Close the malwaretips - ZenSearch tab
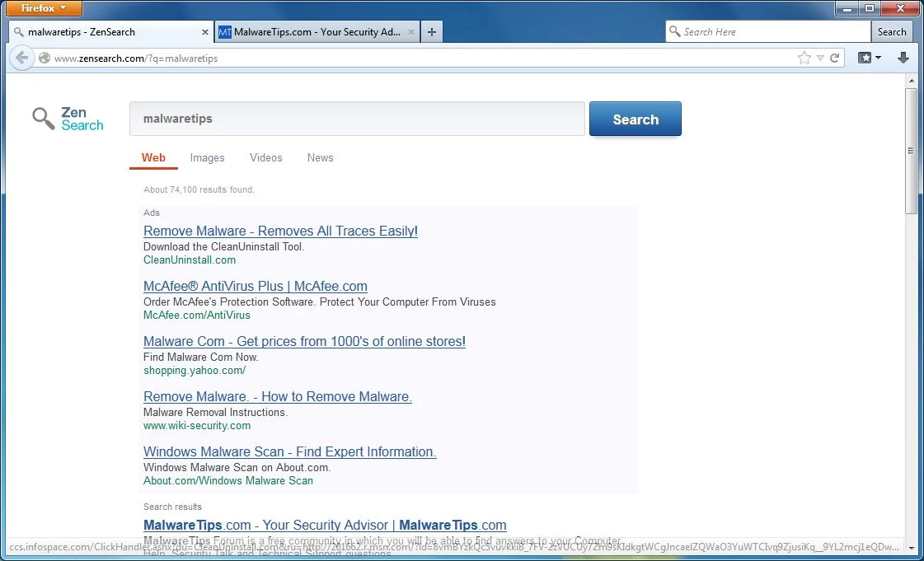Image resolution: width=924 pixels, height=561 pixels. click(205, 32)
